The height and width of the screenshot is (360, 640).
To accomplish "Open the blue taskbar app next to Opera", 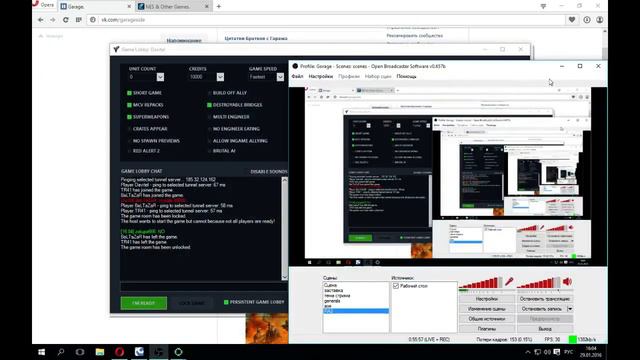I will pyautogui.click(x=139, y=352).
